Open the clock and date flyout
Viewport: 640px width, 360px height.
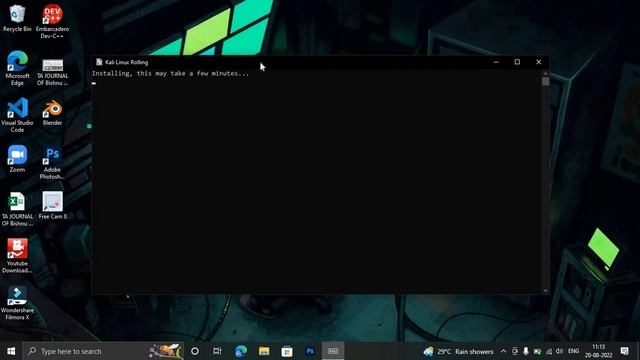598,351
